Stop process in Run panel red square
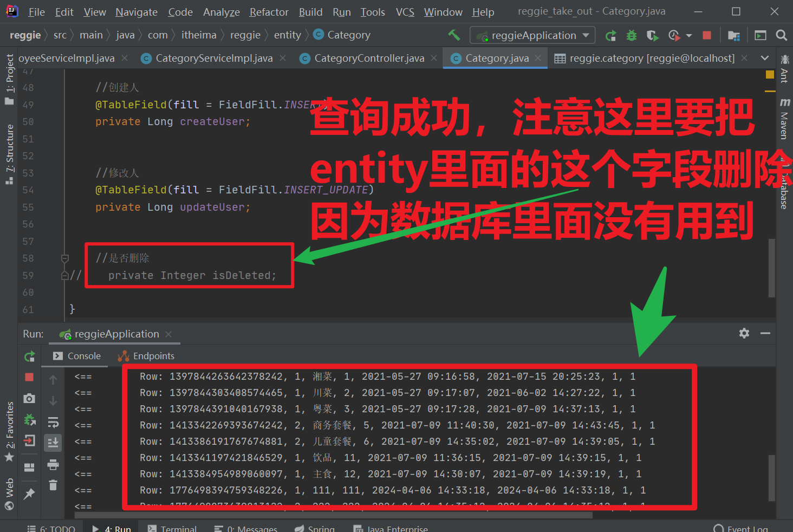This screenshot has width=793, height=532. coord(29,377)
